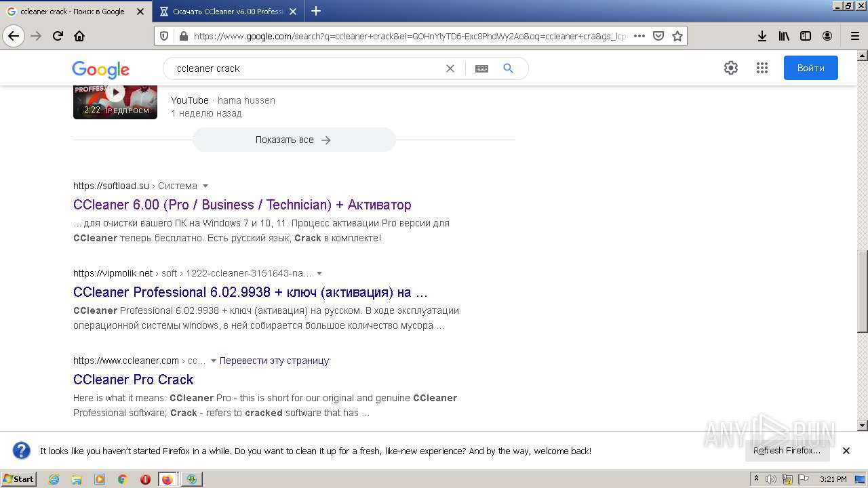Open the Library menu

[x=784, y=36]
